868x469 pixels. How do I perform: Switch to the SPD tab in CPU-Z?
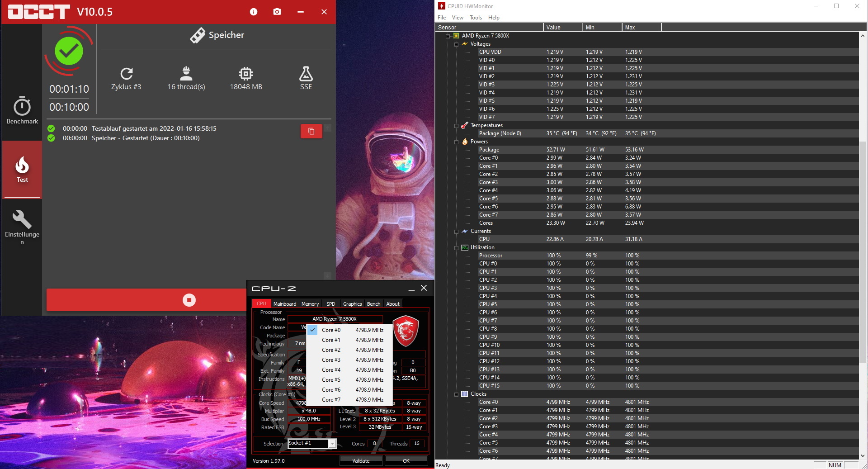point(331,304)
